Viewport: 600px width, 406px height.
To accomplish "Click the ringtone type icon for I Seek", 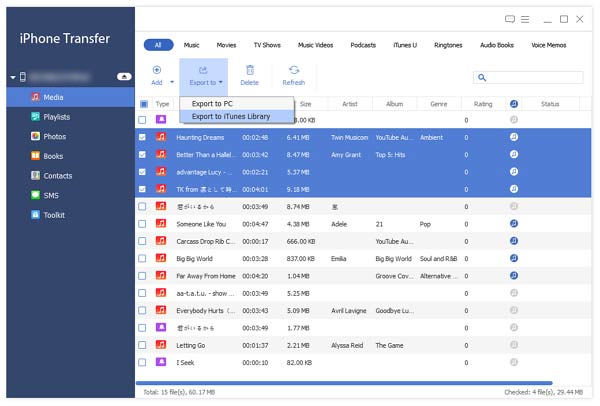I will [x=161, y=362].
